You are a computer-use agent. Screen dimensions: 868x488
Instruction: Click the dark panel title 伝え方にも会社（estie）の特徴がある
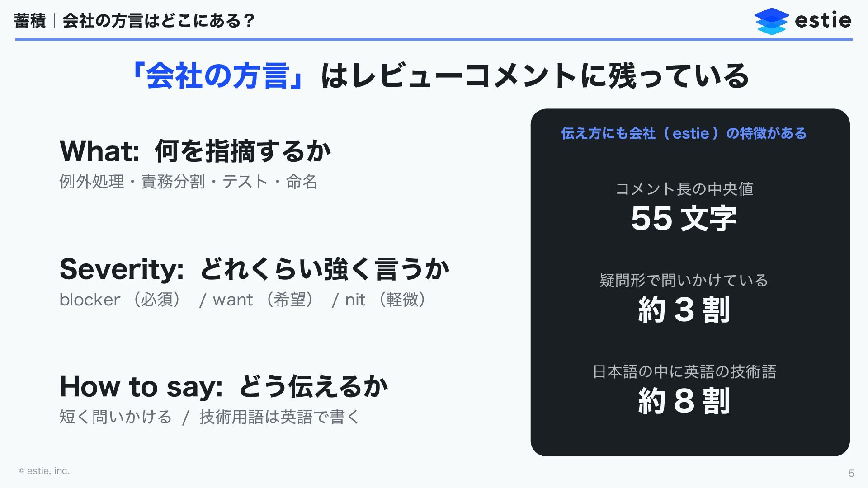click(x=684, y=133)
